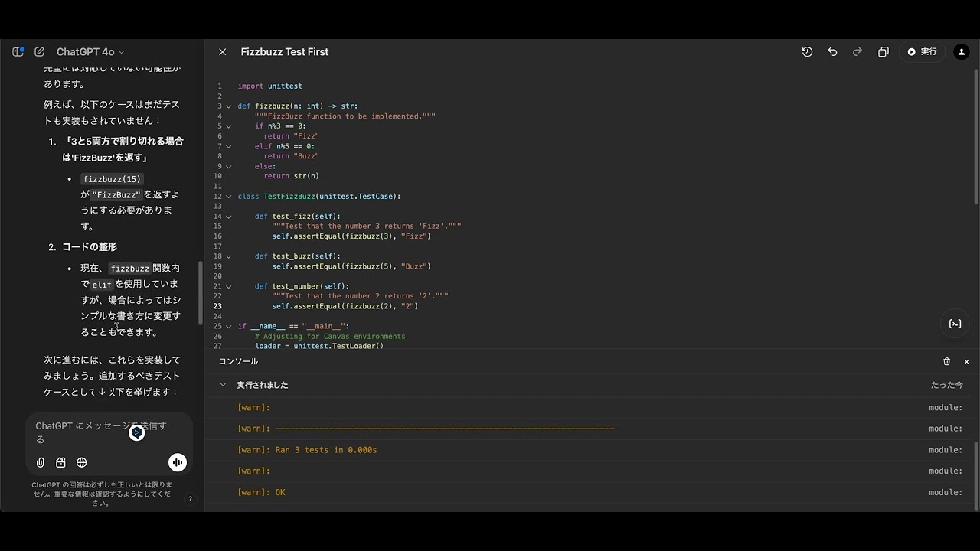The height and width of the screenshot is (551, 980).
Task: Start a new chat with pencil icon
Action: coord(39,52)
